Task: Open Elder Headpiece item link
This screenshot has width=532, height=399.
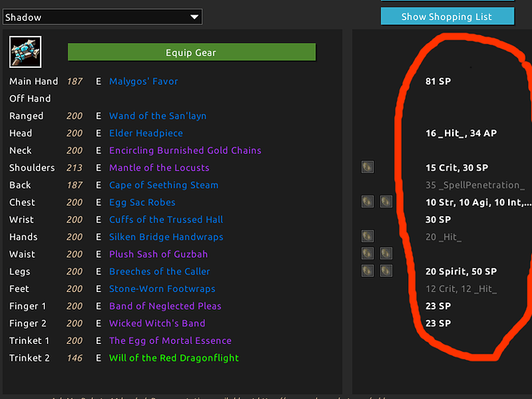Action: tap(146, 133)
